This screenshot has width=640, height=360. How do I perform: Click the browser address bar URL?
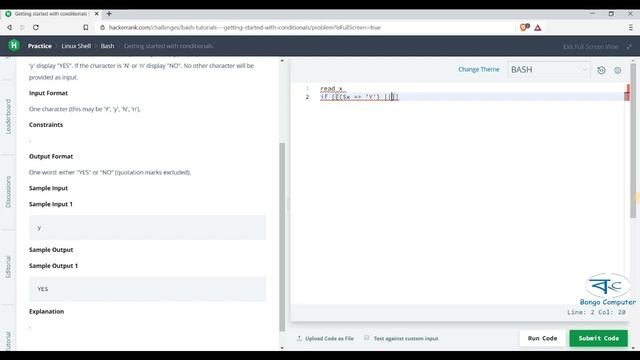244,27
